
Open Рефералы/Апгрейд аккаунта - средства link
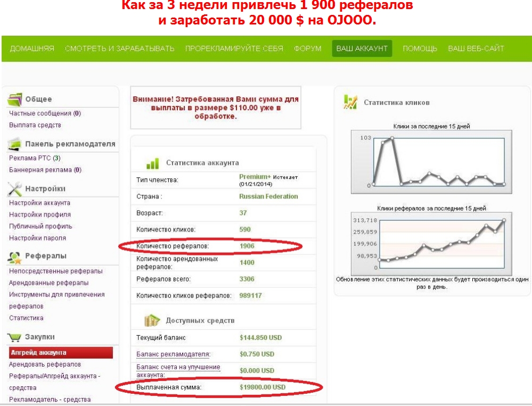point(55,382)
